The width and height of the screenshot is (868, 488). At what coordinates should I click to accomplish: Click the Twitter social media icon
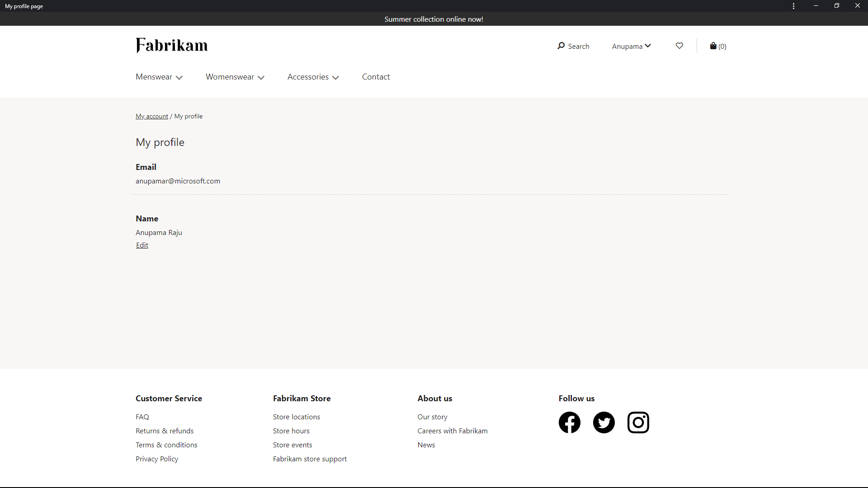pyautogui.click(x=604, y=422)
